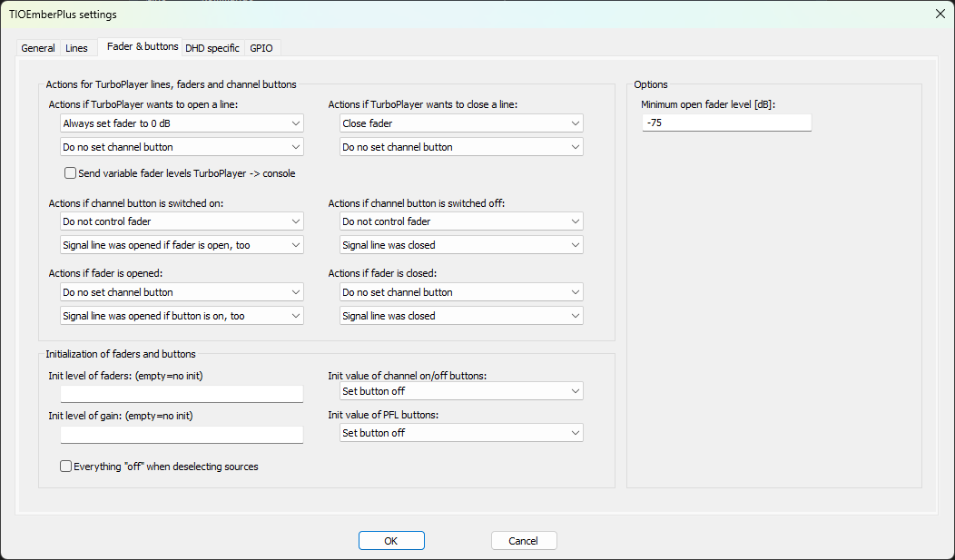The height and width of the screenshot is (560, 955).
Task: Switch to the General tab
Action: tap(38, 48)
